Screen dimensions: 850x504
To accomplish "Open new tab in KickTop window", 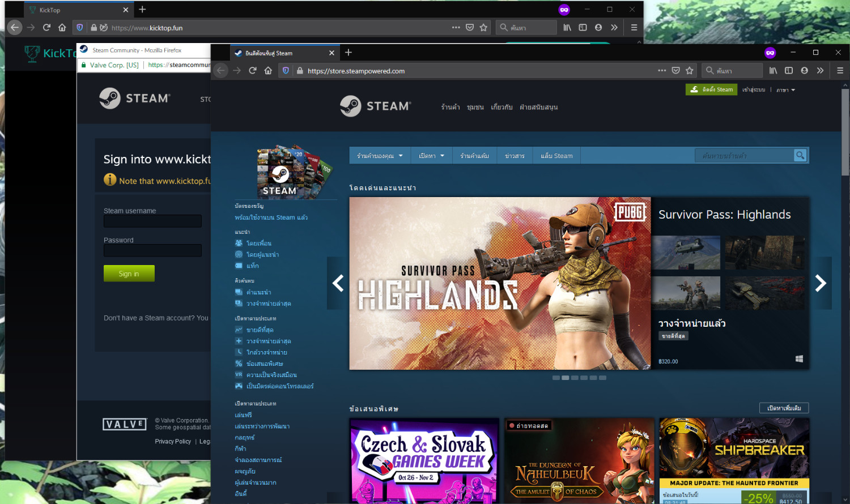I will (142, 10).
